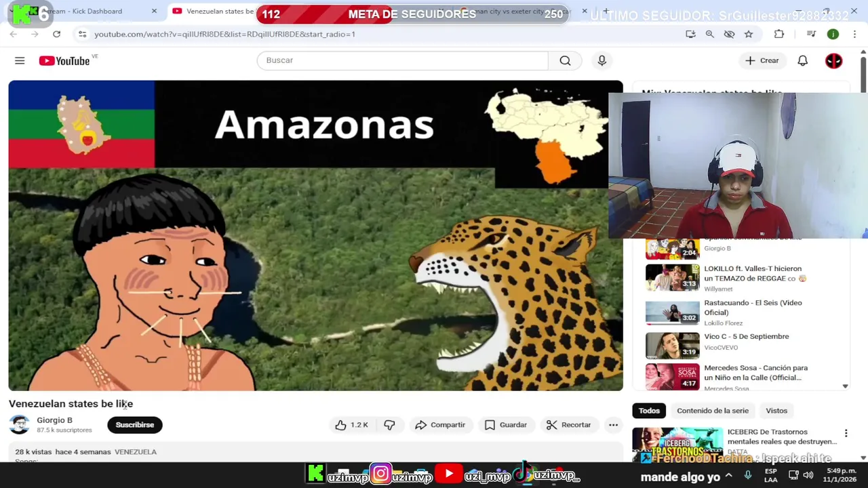This screenshot has height=488, width=868.
Task: Open the more actions three-dot menu
Action: 613,425
